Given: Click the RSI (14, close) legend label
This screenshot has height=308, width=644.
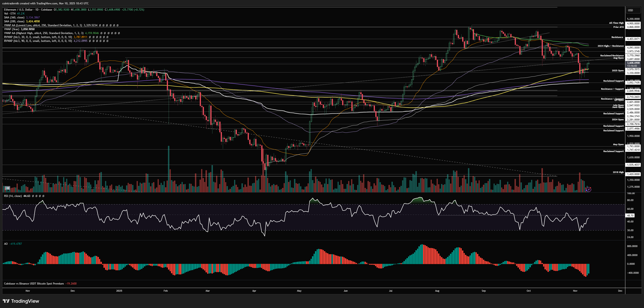Looking at the screenshot, I should coord(13,196).
